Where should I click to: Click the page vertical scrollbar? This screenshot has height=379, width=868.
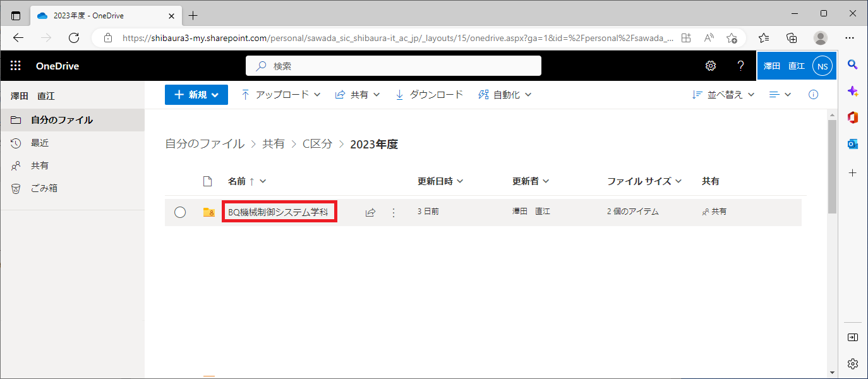click(x=832, y=167)
